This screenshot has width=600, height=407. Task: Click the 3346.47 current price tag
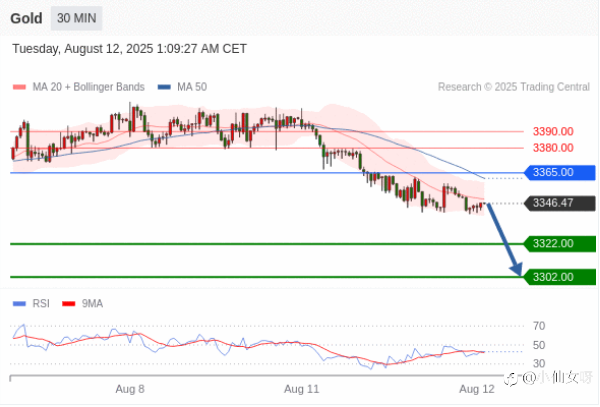click(x=559, y=203)
